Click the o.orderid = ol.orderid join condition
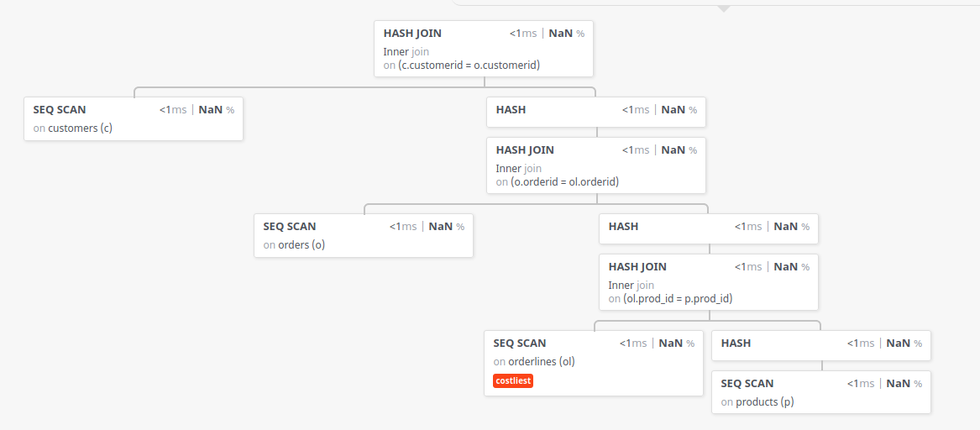Screen dimensions: 980x430 [x=564, y=181]
